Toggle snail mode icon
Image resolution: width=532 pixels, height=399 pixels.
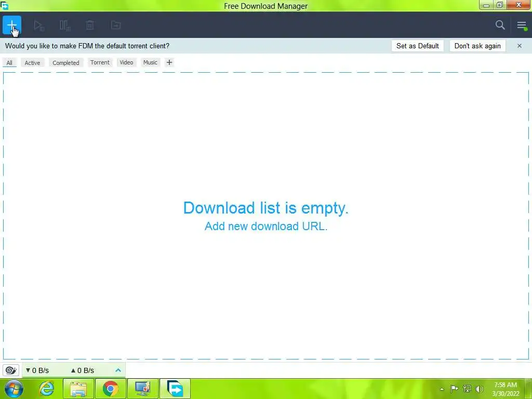coord(11,370)
